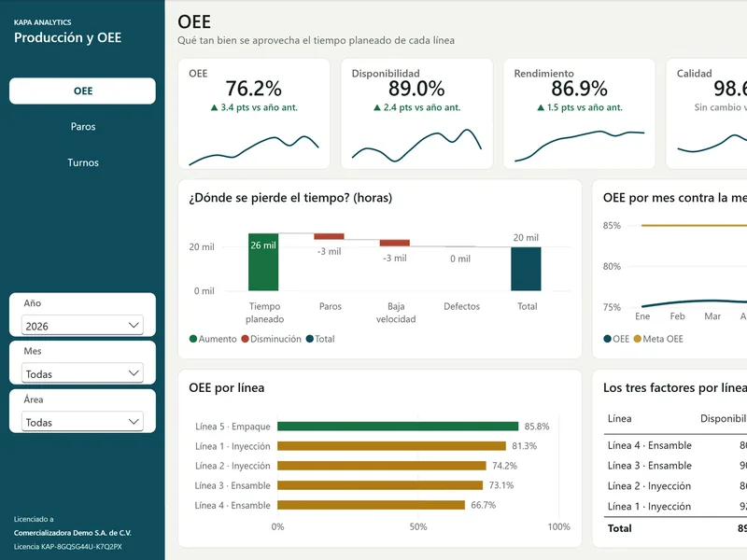Screen dimensions: 747x560
Task: Expand the Mes filter dropdown
Action: click(x=82, y=373)
